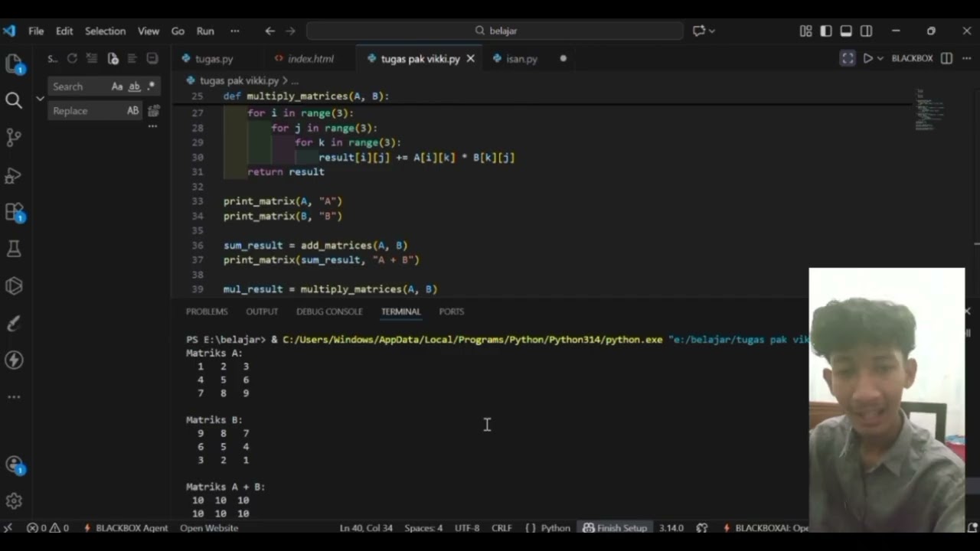Click the command center search box 'belajar'
This screenshot has width=980, height=551.
click(x=495, y=31)
